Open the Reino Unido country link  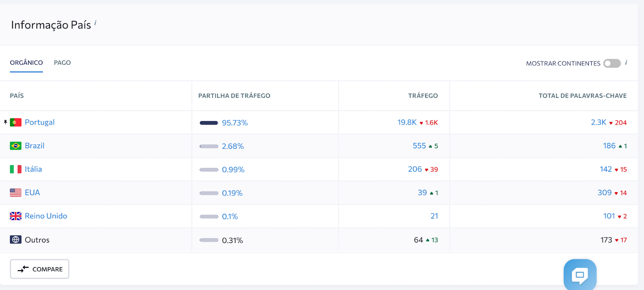coord(46,216)
